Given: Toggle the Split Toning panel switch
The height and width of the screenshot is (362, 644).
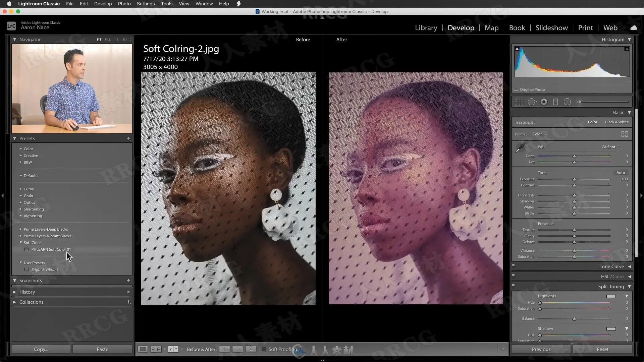Looking at the screenshot, I should (513, 285).
